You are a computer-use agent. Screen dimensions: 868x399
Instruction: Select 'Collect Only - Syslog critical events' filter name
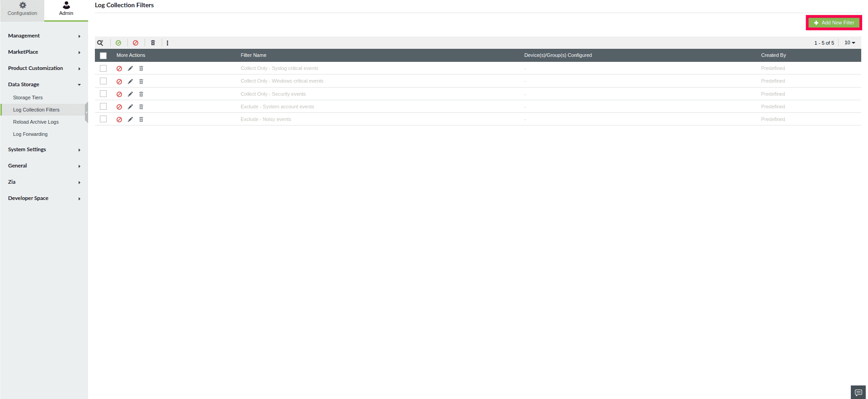pos(279,68)
